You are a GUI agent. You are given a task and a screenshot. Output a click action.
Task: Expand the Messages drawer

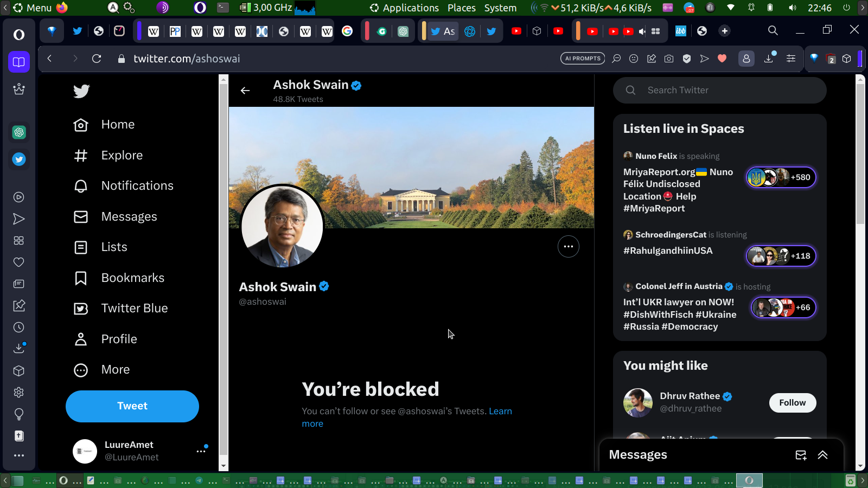pos(823,455)
